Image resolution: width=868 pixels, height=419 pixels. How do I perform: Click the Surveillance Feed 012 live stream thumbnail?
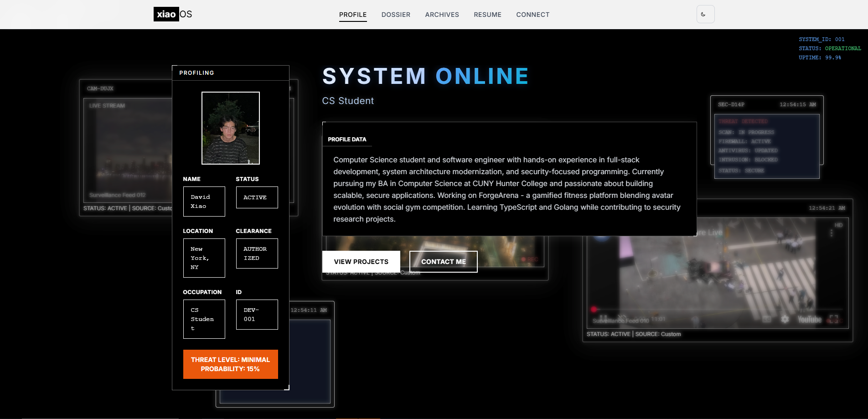pos(128,150)
